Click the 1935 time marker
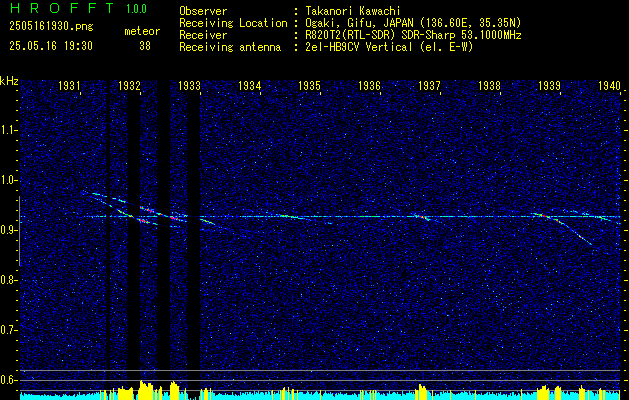Viewport: 629px width, 400px height. (310, 85)
